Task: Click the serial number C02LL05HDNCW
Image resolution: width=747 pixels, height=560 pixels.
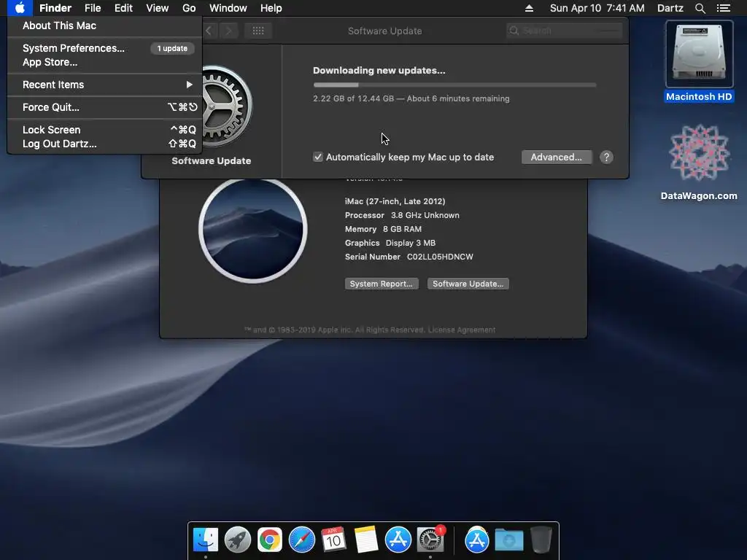Action: coord(440,257)
